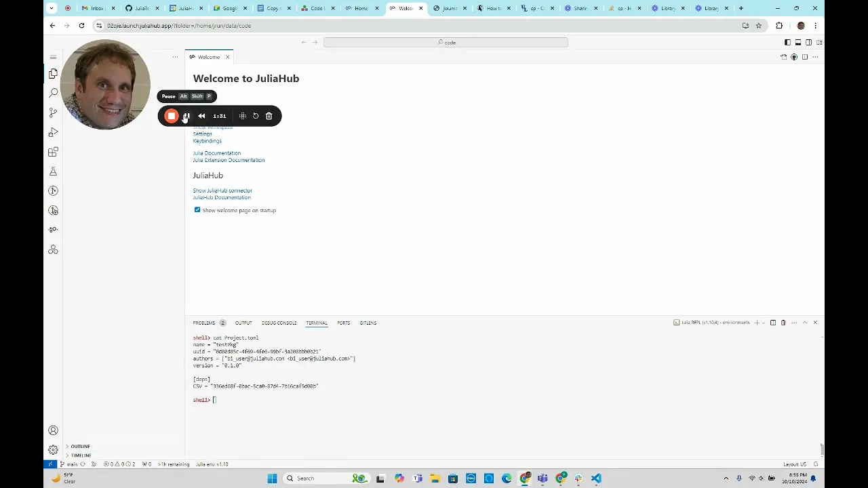The height and width of the screenshot is (488, 868).
Task: Switch to the Ports panel tab
Action: click(x=344, y=323)
